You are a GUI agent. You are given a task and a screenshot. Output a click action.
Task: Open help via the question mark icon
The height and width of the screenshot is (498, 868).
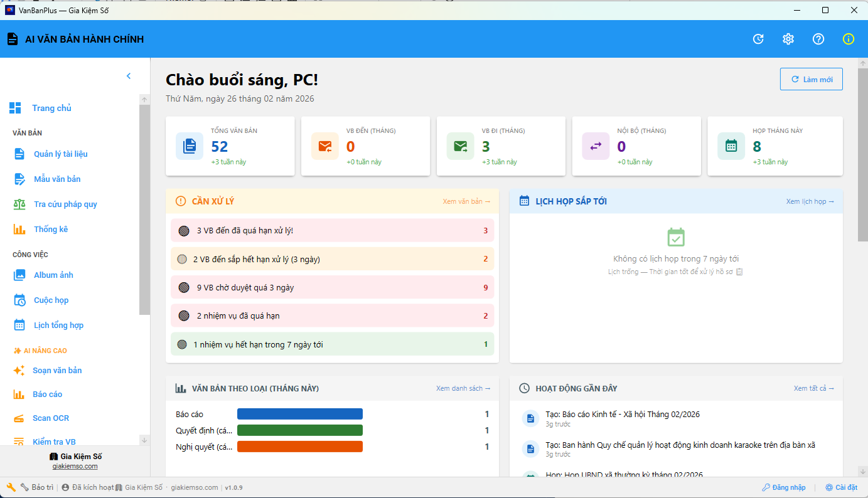818,38
